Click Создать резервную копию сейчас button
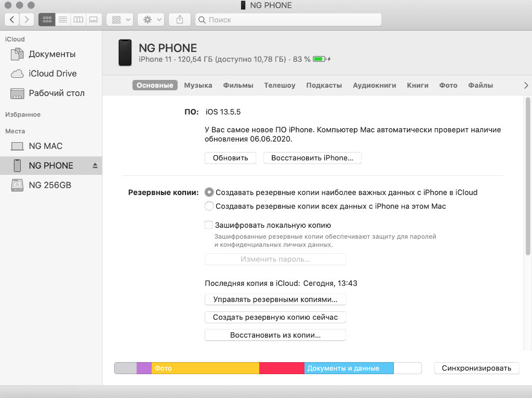This screenshot has width=532, height=398. coord(275,317)
